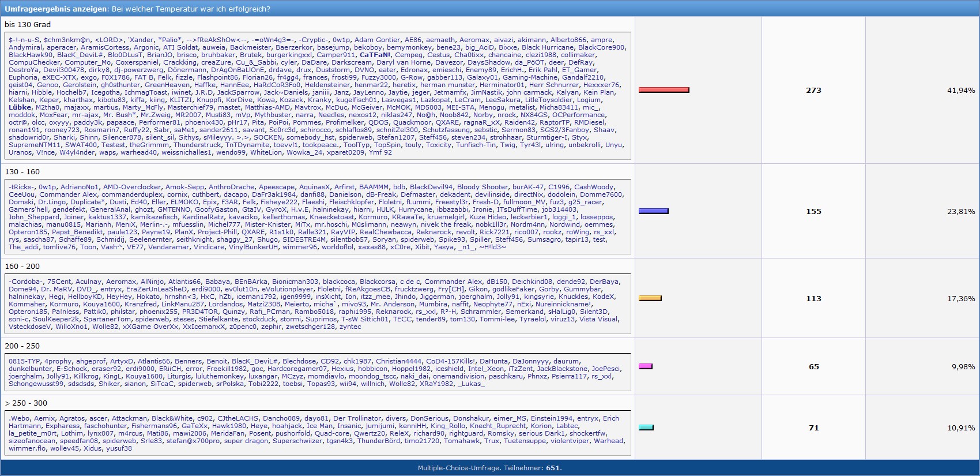Click the red bar for 'bis 130 Grad'
Screen dimensions: 980x476
[664, 90]
